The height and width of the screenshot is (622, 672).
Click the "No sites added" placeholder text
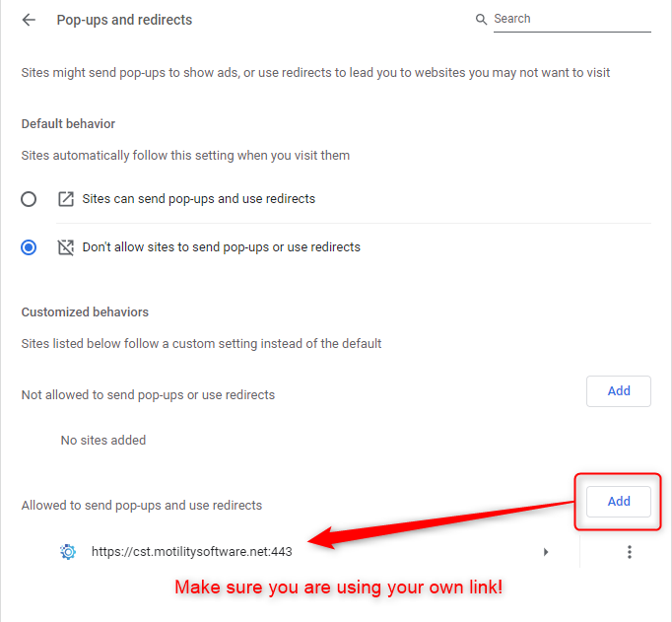[x=102, y=441]
